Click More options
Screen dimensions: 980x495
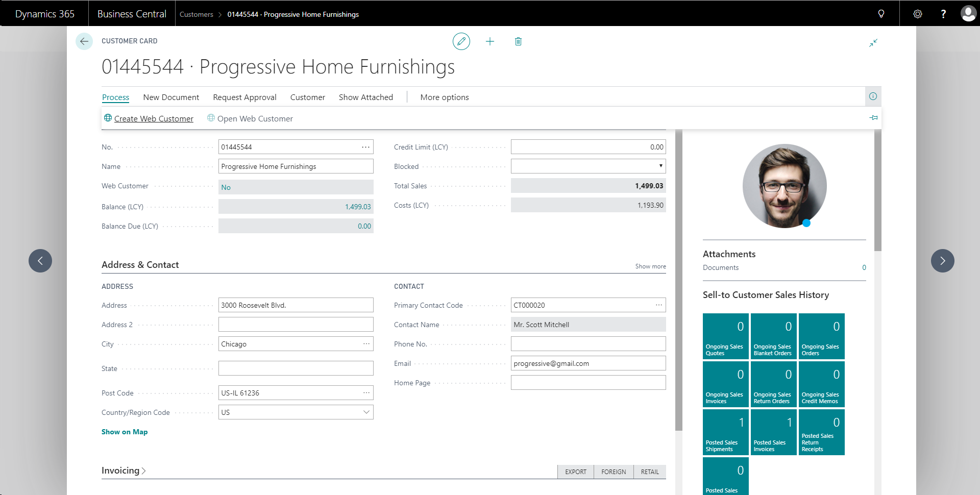445,97
